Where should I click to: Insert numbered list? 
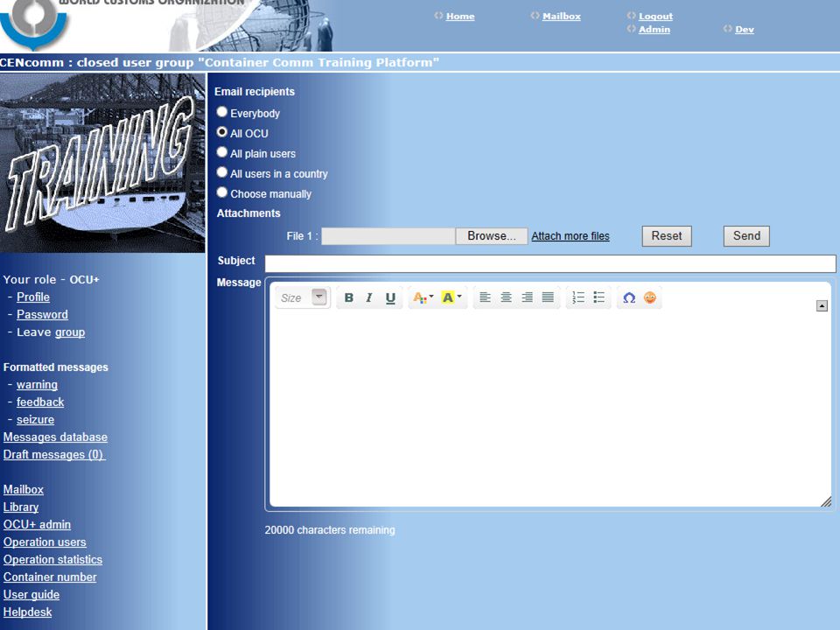point(578,297)
